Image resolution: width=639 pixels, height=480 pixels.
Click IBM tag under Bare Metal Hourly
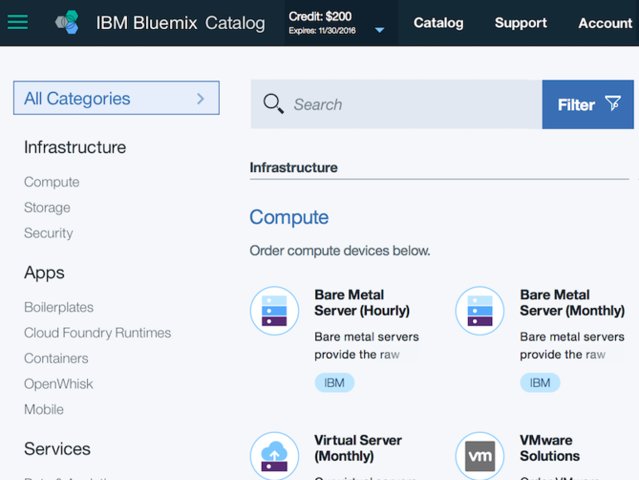pos(334,383)
